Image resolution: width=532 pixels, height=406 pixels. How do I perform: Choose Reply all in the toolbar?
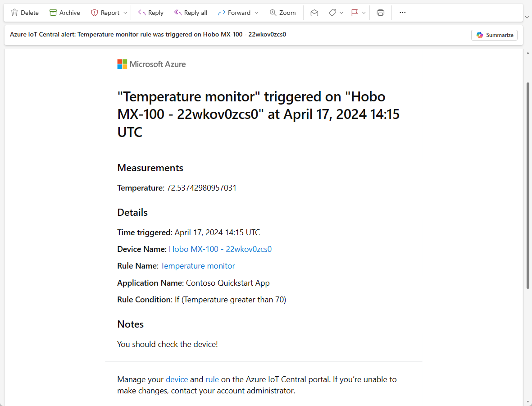(191, 13)
